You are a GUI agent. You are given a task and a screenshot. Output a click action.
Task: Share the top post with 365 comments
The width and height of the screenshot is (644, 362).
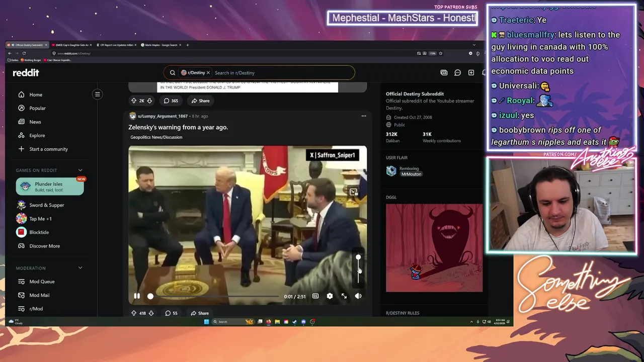tap(200, 101)
